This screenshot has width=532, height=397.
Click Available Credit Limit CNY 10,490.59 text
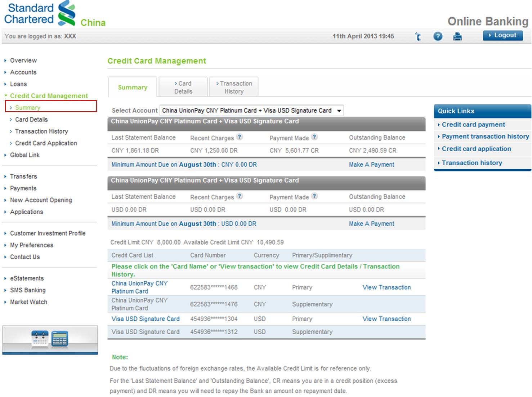point(233,242)
